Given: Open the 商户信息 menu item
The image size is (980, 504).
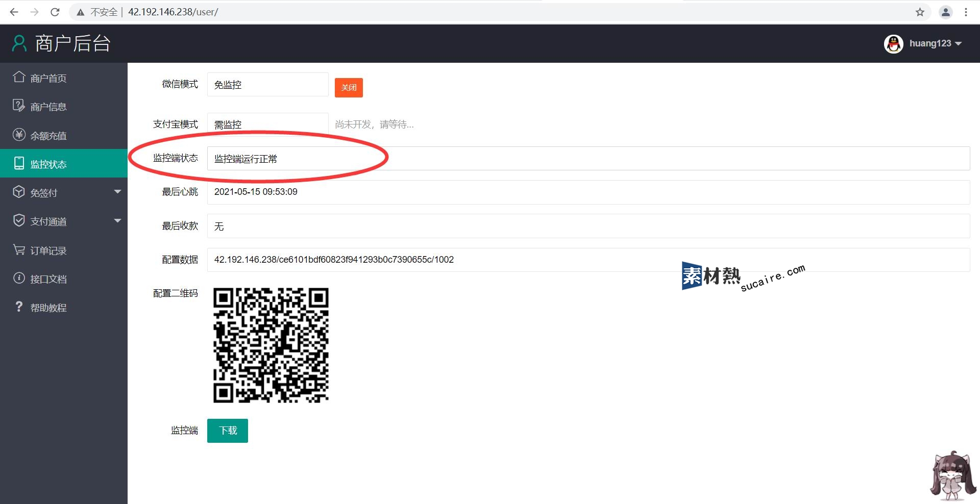Looking at the screenshot, I should 64,106.
